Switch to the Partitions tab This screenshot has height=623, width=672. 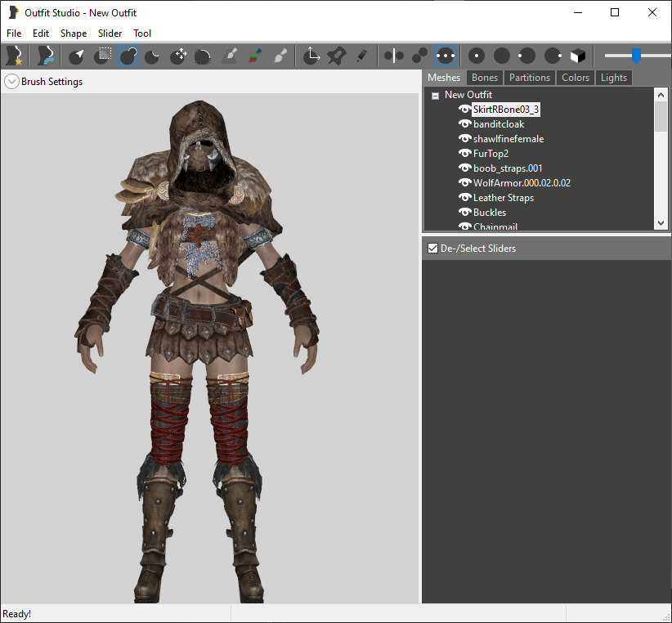pyautogui.click(x=530, y=78)
